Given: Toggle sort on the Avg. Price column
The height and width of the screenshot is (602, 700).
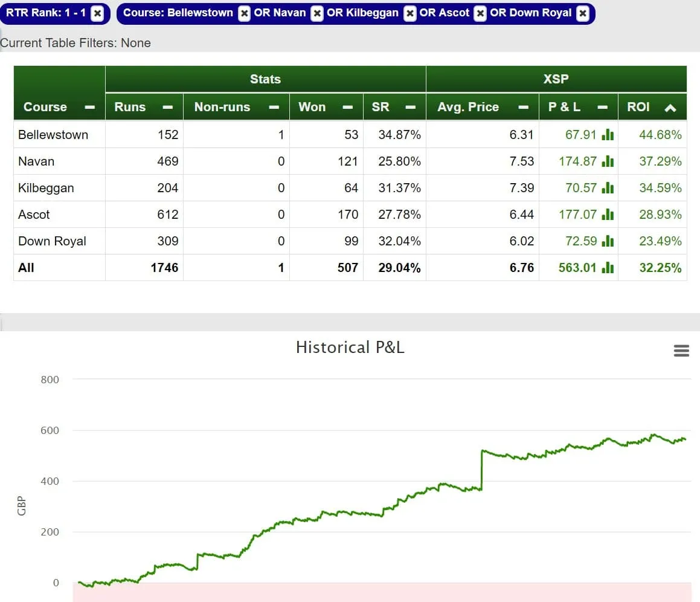Looking at the screenshot, I should pyautogui.click(x=524, y=107).
